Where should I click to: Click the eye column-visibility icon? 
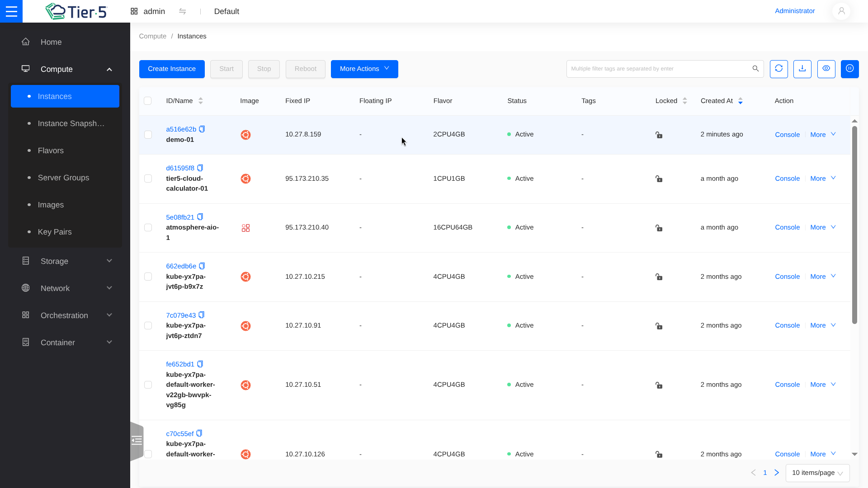826,69
